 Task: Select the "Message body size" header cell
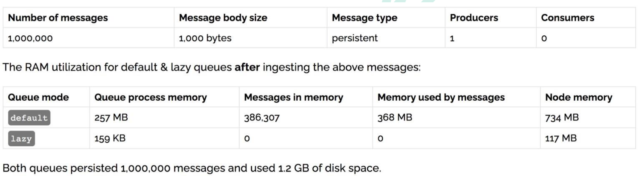223,18
